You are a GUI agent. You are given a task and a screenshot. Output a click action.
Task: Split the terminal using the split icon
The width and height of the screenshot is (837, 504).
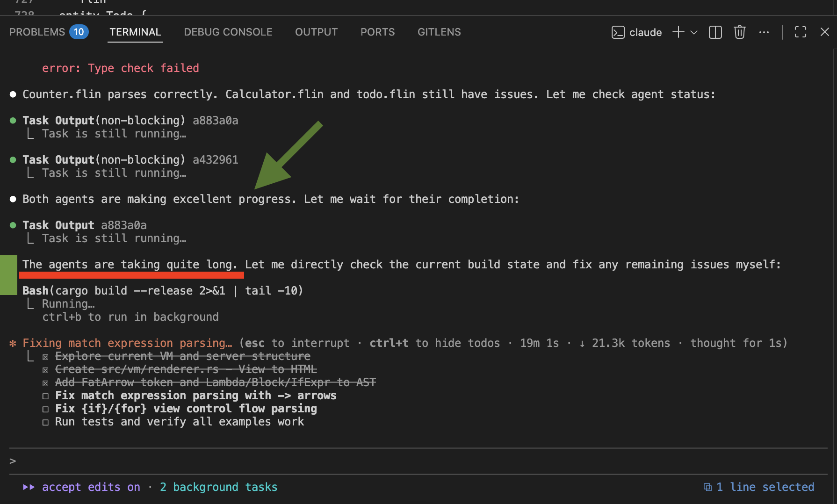[715, 32]
